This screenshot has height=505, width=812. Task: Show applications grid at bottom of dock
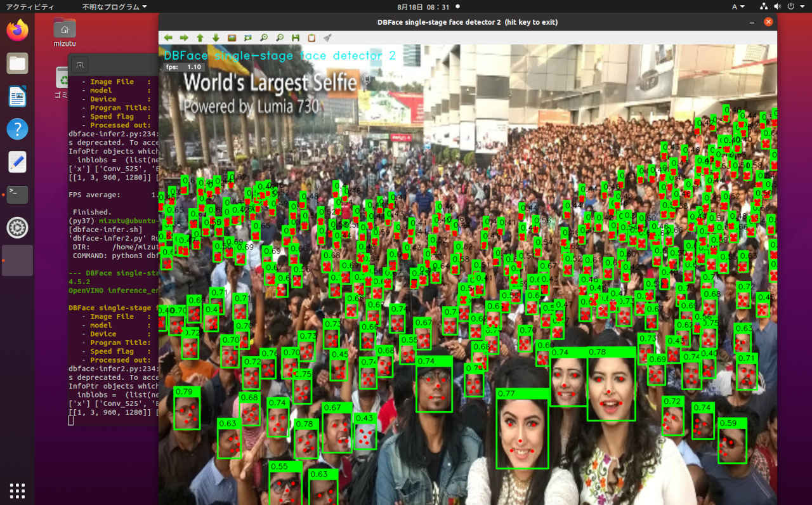pyautogui.click(x=18, y=490)
